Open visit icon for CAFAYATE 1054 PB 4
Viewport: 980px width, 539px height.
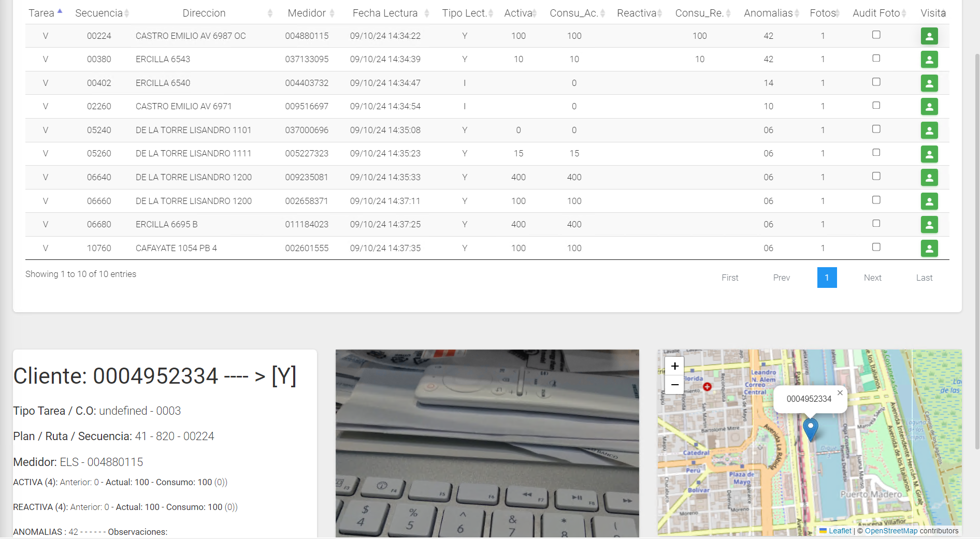(929, 249)
